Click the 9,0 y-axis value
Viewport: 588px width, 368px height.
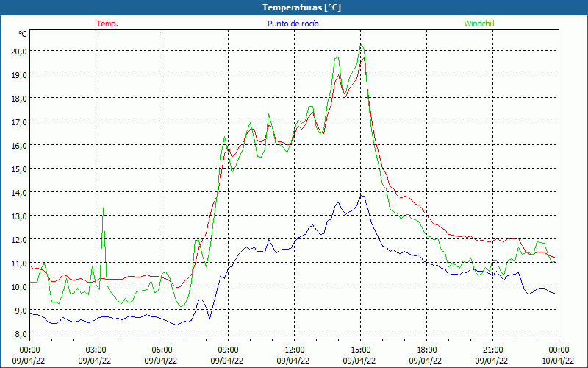(21, 311)
